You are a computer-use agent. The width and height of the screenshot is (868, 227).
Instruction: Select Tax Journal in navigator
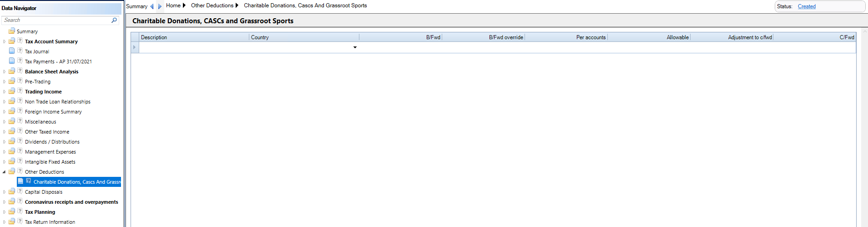coord(37,52)
